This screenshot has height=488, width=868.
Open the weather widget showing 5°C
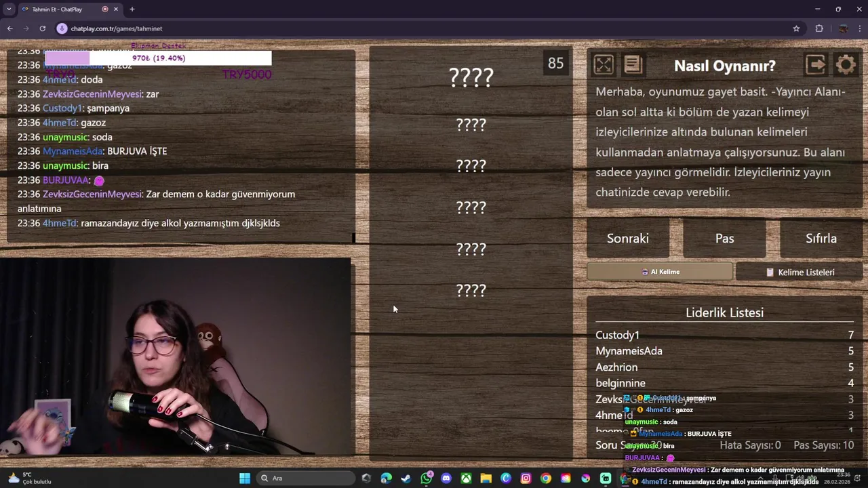coord(30,478)
